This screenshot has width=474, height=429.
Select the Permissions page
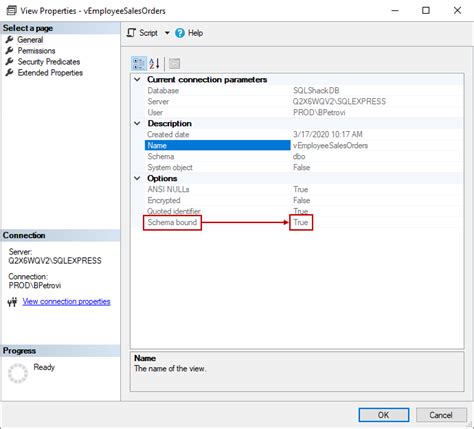coord(36,51)
